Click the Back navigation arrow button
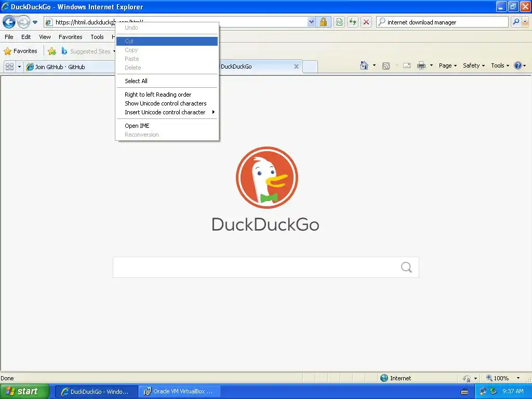Screen dimensions: 532x399 pos(9,22)
